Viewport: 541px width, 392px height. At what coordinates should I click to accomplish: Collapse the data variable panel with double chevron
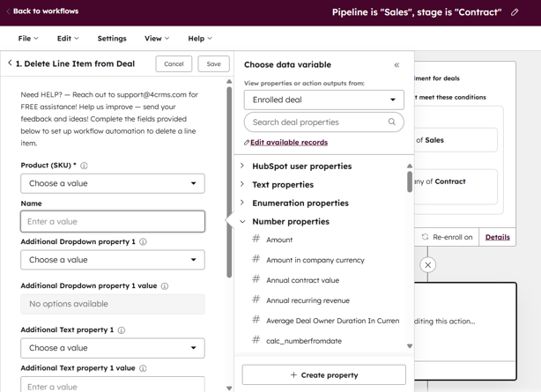(x=396, y=65)
